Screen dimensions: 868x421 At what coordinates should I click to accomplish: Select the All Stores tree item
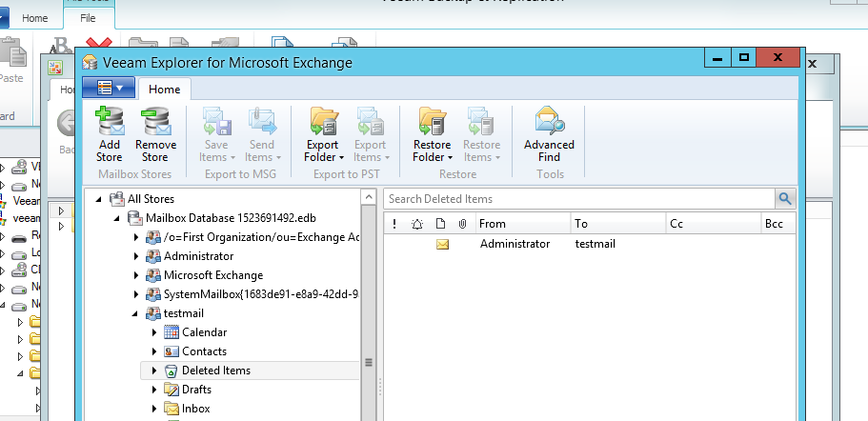tap(151, 199)
